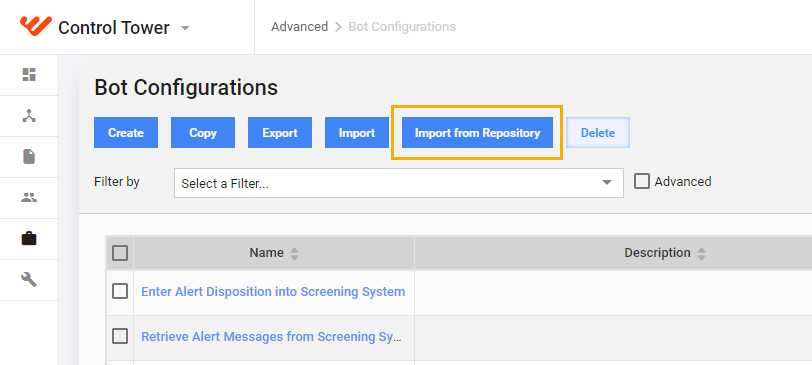Viewport: 812px width, 365px height.
Task: Click the Copy button
Action: [203, 133]
